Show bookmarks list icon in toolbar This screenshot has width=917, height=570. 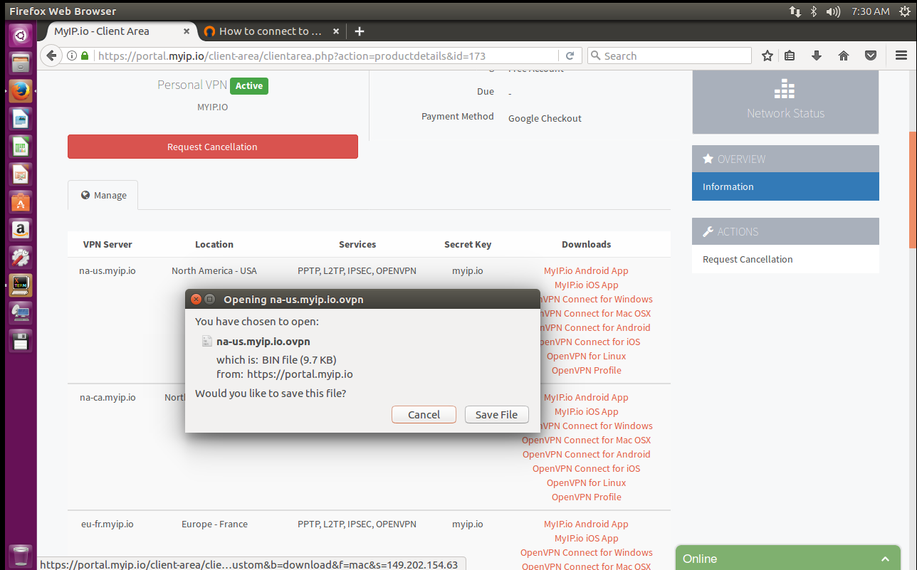coord(790,56)
